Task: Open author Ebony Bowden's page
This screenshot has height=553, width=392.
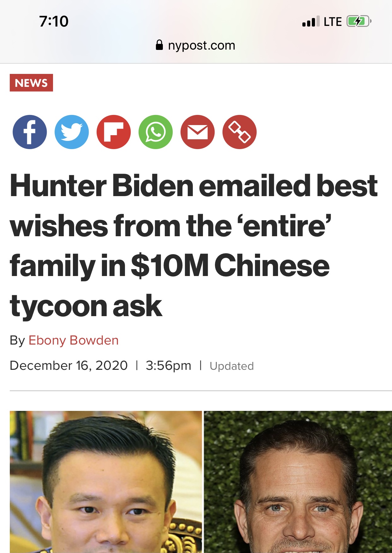Action: (74, 340)
